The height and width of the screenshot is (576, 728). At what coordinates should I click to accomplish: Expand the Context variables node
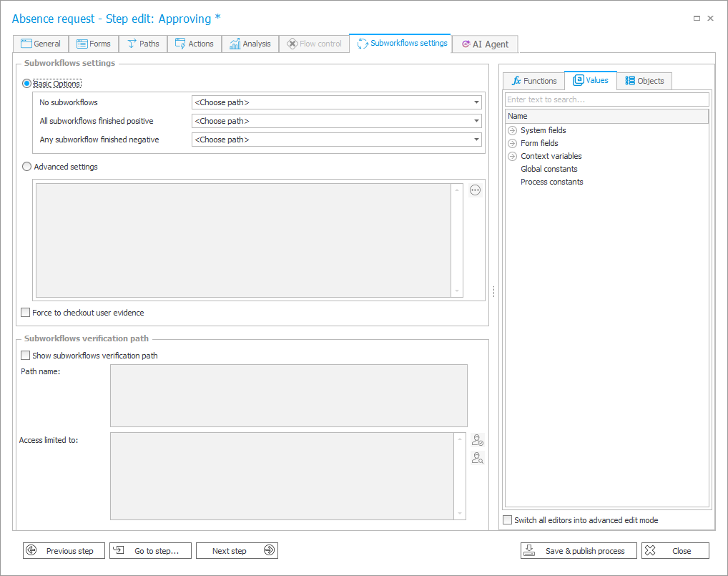pos(513,156)
